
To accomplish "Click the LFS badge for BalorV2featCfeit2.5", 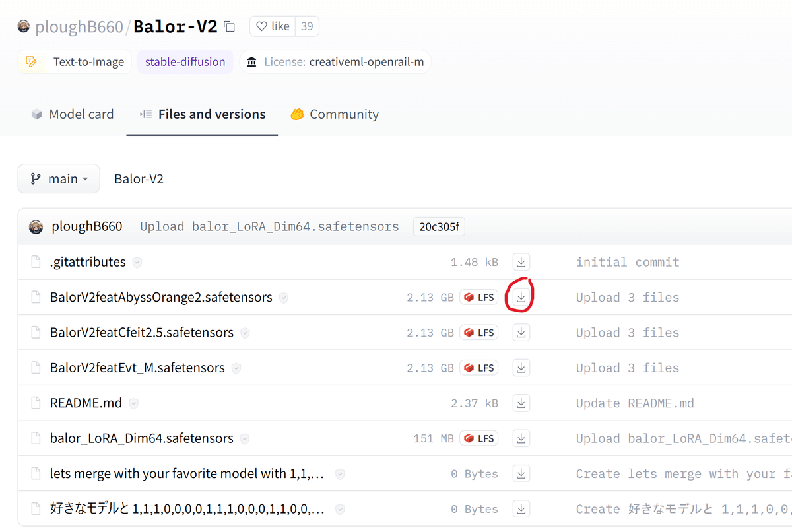I will tap(479, 333).
